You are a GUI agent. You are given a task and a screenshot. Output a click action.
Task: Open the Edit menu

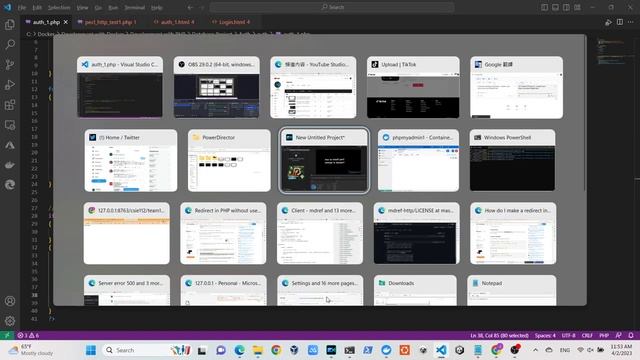pos(37,7)
